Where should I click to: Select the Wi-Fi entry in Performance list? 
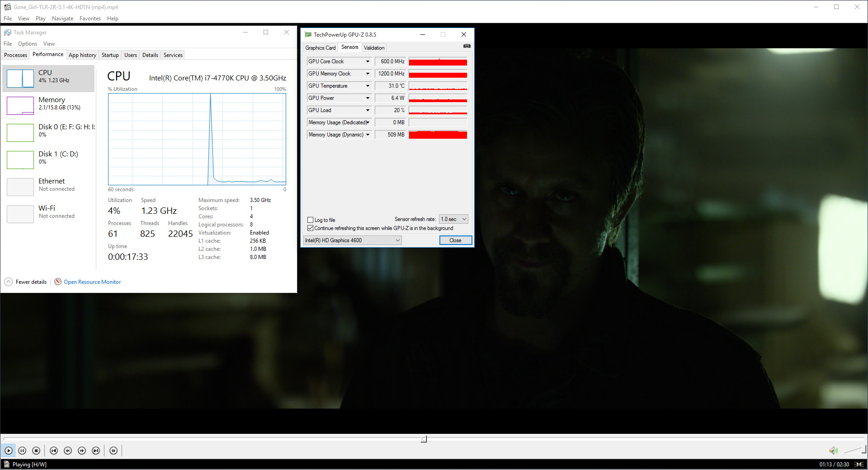pos(49,214)
